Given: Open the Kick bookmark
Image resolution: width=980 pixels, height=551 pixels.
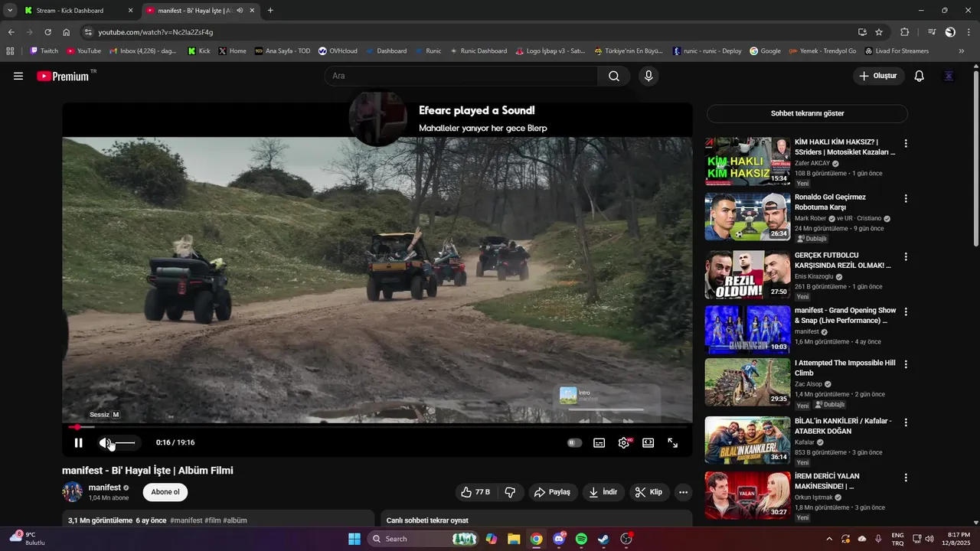Looking at the screenshot, I should click(199, 51).
